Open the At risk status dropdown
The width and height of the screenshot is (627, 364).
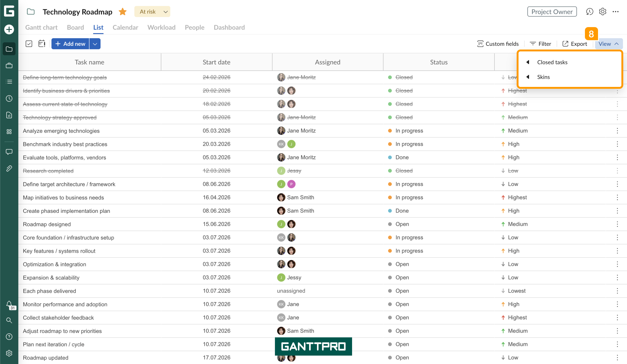[152, 12]
